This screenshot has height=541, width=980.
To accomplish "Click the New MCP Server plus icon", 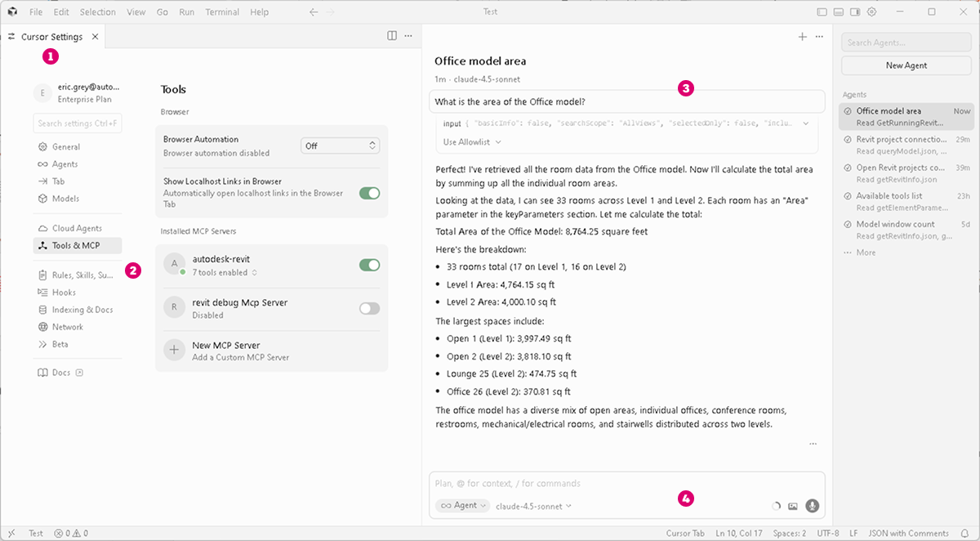I will pos(174,351).
